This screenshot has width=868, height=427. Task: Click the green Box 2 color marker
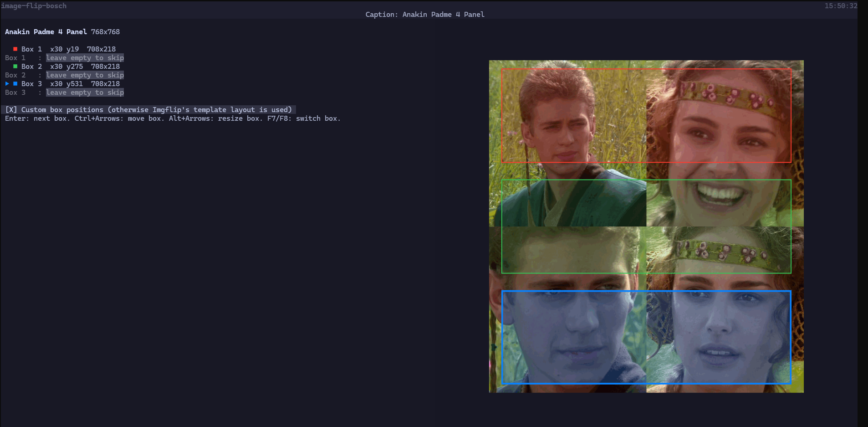pos(15,66)
